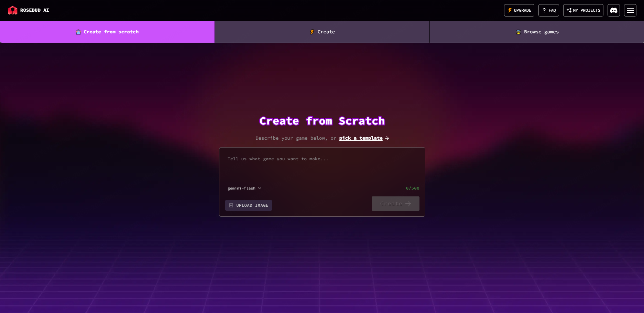This screenshot has width=644, height=313.
Task: Open the FAQ page
Action: pyautogui.click(x=549, y=10)
